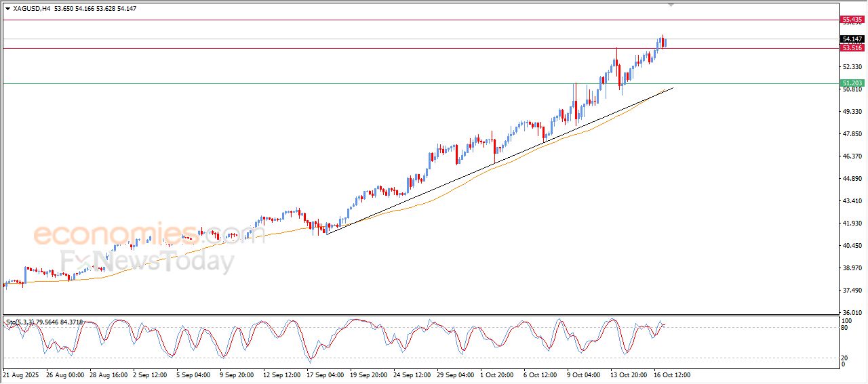Click the stochastic 20 level label
Viewport: 868px width, 384px height.
click(845, 358)
